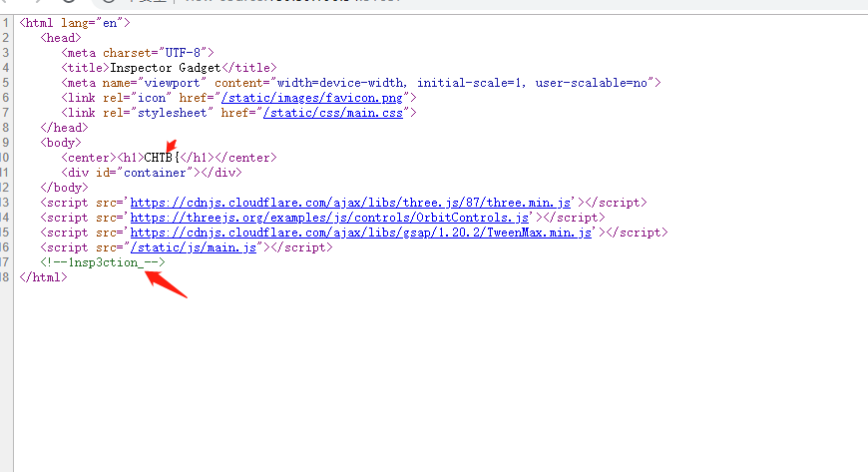Open the /static/images/favicon.png link
Screen dimensions: 868x472
coord(311,98)
